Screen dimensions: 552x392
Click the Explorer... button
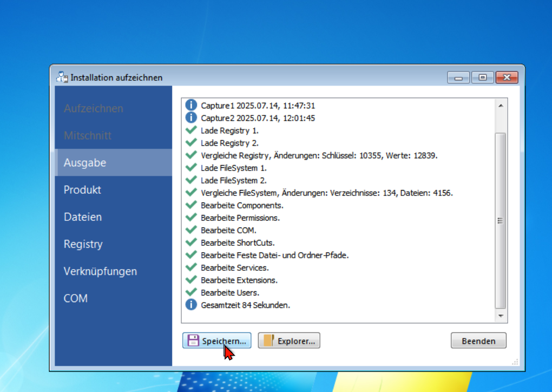pyautogui.click(x=289, y=341)
